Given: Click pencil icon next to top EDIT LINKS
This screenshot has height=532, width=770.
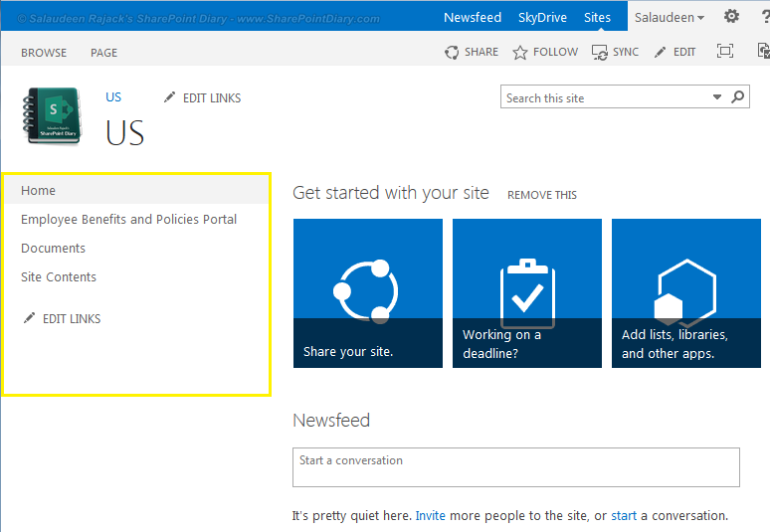Looking at the screenshot, I should coord(169,97).
